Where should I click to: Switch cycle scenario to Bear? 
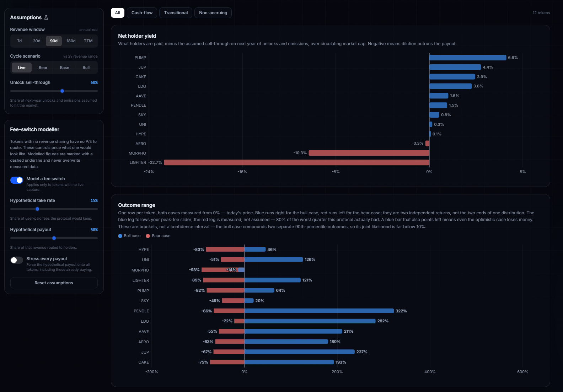pyautogui.click(x=43, y=68)
